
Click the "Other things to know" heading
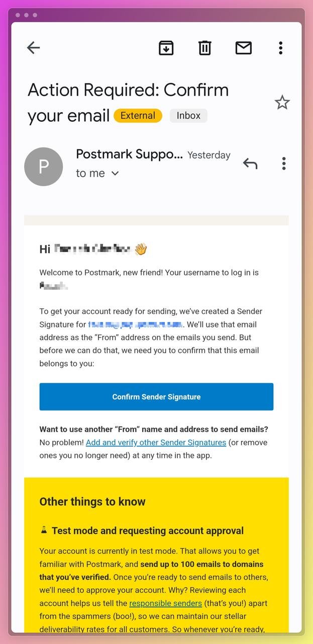coord(92,502)
